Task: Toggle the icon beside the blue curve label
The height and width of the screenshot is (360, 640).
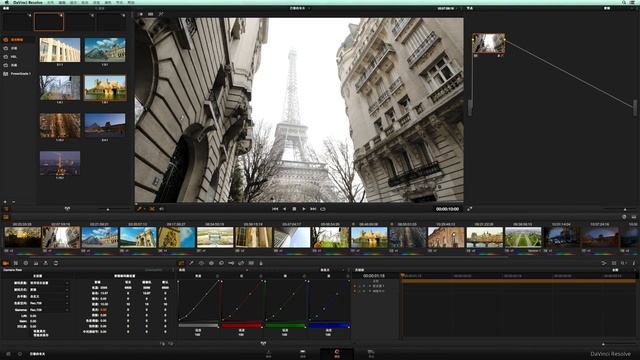Action: [348, 276]
